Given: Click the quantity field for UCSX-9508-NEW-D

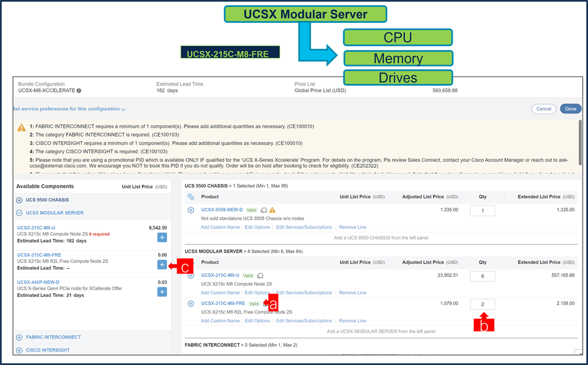Looking at the screenshot, I should 482,210.
